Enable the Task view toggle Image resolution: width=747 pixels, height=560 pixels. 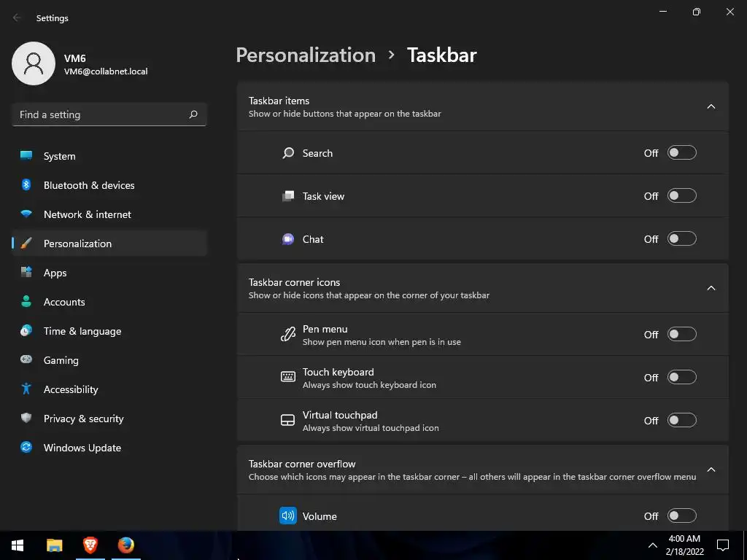pos(682,195)
